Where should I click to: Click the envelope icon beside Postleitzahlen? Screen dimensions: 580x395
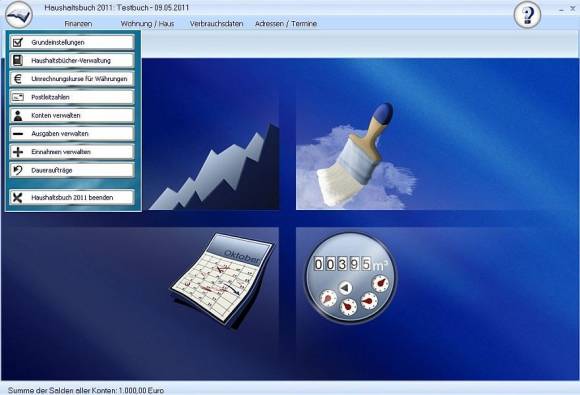coord(18,97)
